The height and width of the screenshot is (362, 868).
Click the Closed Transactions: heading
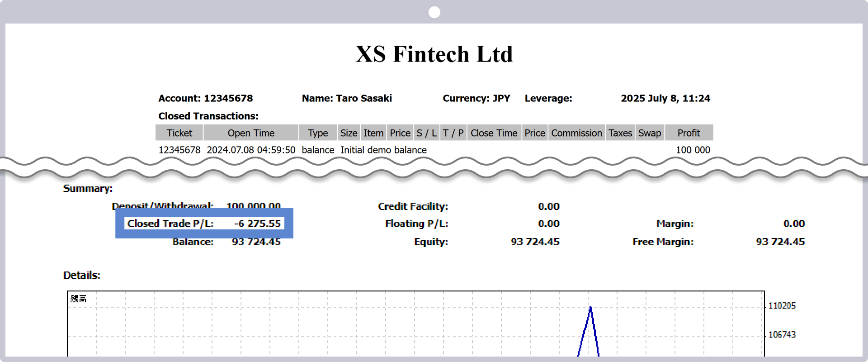[208, 116]
